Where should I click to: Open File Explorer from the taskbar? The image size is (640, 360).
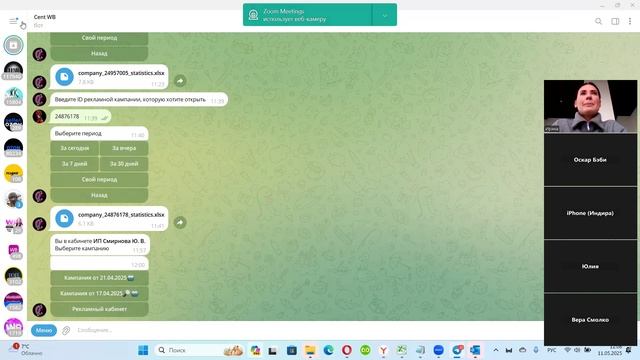[x=310, y=350]
